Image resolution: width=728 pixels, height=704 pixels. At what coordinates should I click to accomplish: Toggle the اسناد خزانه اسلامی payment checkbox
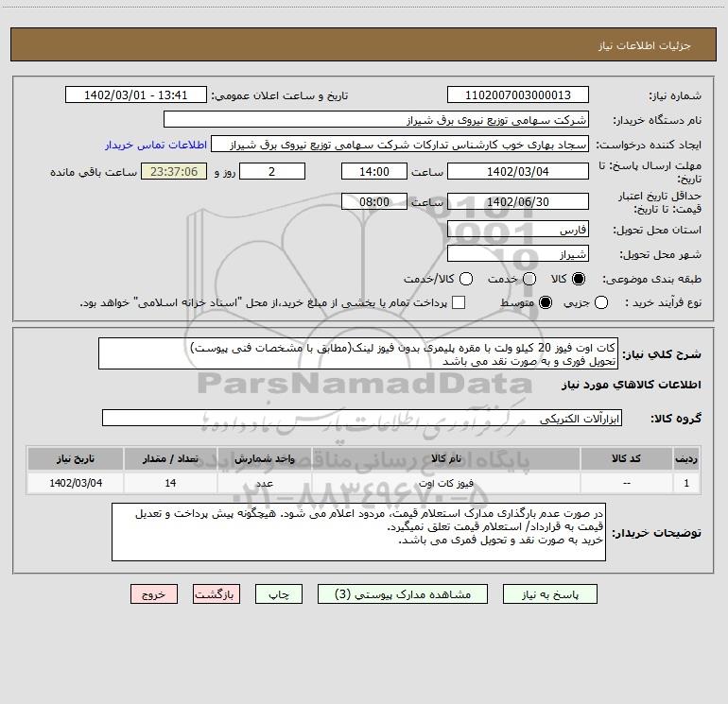(459, 302)
